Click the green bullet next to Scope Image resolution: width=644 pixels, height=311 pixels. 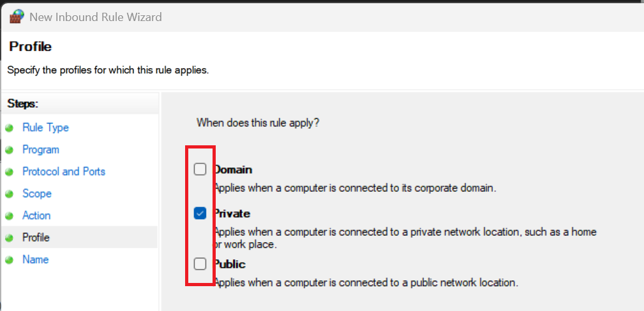click(9, 194)
